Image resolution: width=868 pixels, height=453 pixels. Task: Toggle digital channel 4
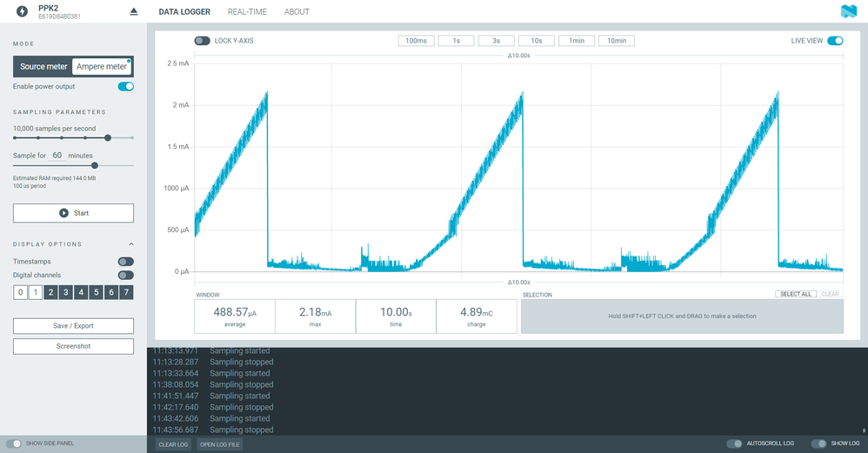point(81,292)
